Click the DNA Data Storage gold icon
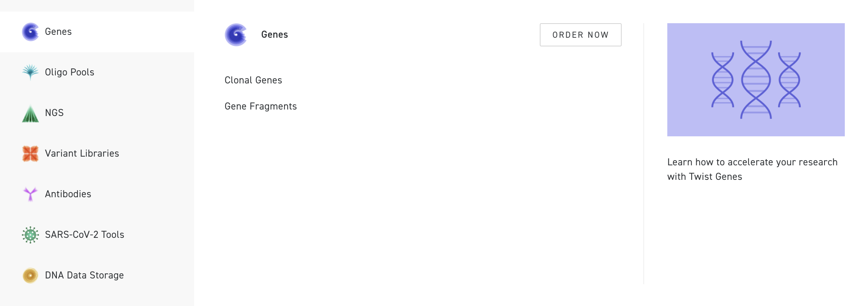The height and width of the screenshot is (306, 868). coord(30,276)
